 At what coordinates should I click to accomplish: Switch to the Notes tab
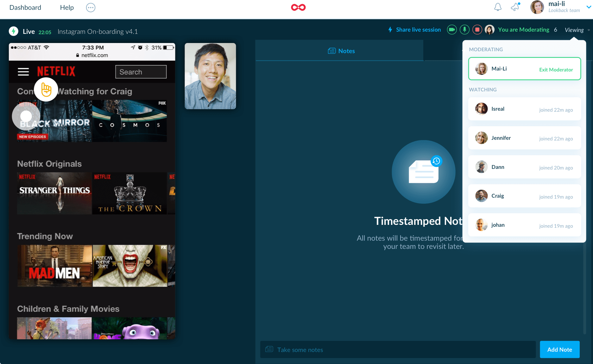341,51
